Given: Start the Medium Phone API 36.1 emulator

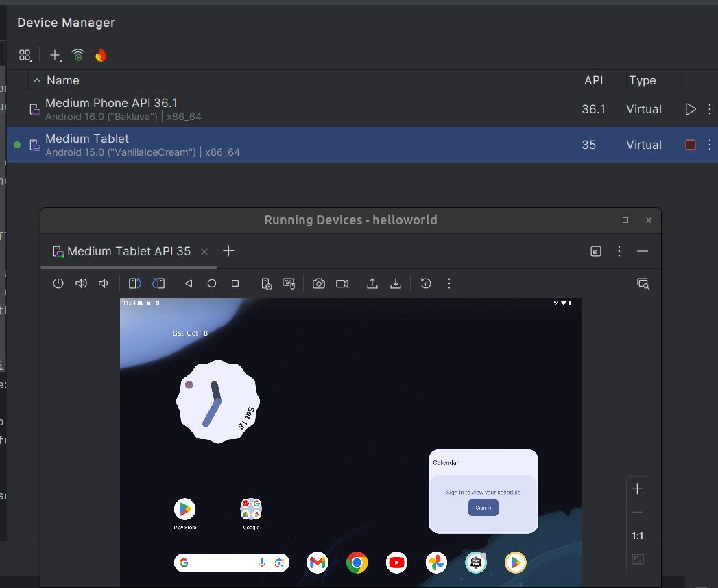Looking at the screenshot, I should pyautogui.click(x=691, y=109).
